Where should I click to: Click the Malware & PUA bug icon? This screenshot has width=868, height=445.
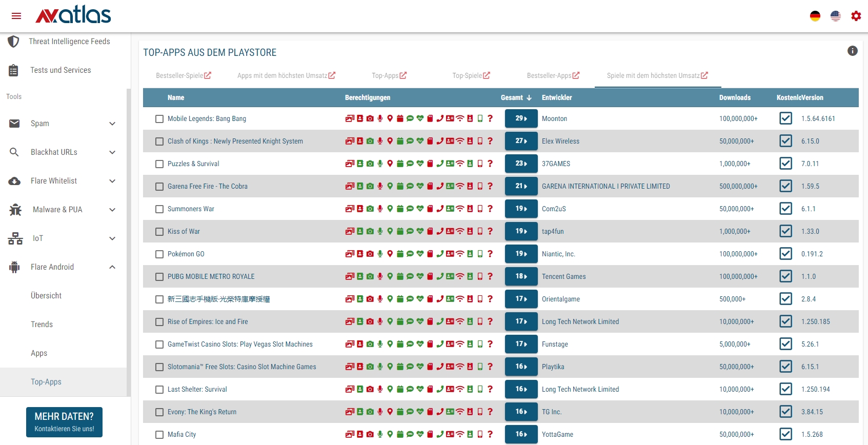point(15,210)
